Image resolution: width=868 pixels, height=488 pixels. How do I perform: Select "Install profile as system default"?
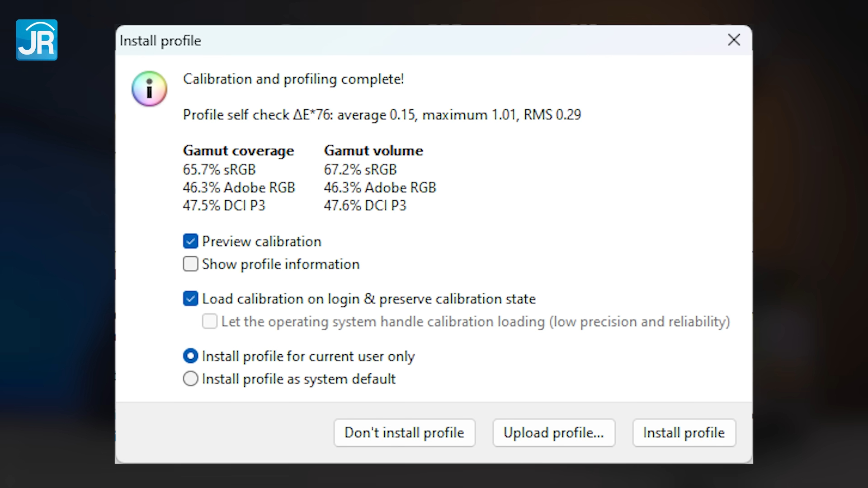click(x=190, y=379)
